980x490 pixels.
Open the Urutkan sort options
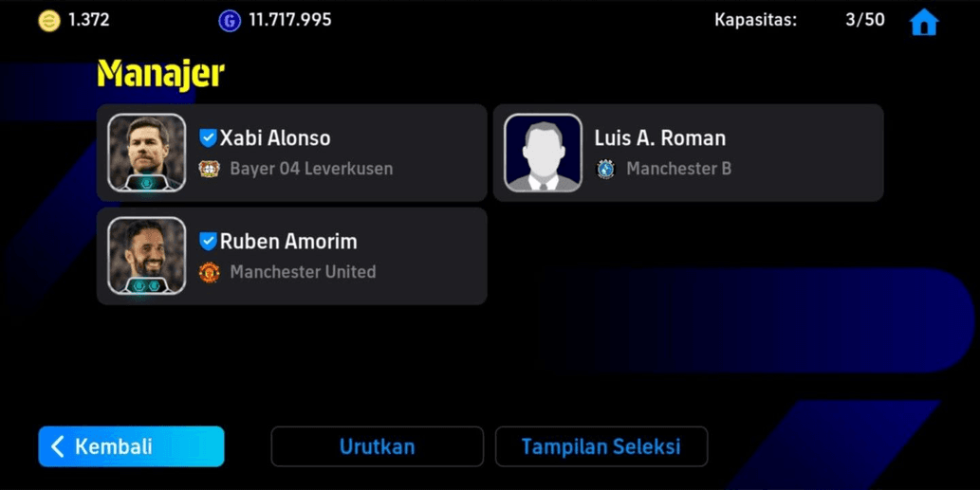coord(377,446)
